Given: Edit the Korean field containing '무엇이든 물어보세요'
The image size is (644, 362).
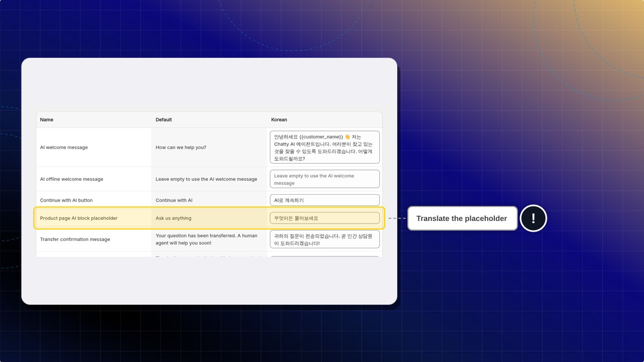Looking at the screenshot, I should (325, 218).
